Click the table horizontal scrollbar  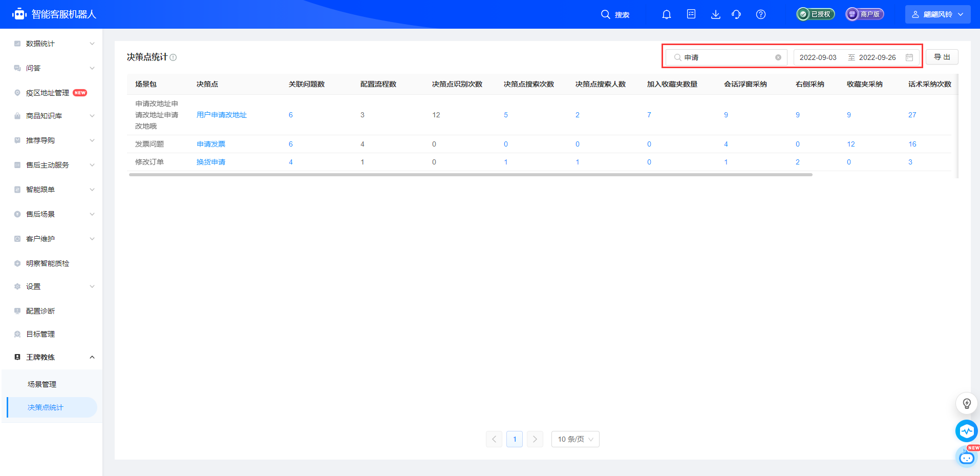[x=471, y=175]
